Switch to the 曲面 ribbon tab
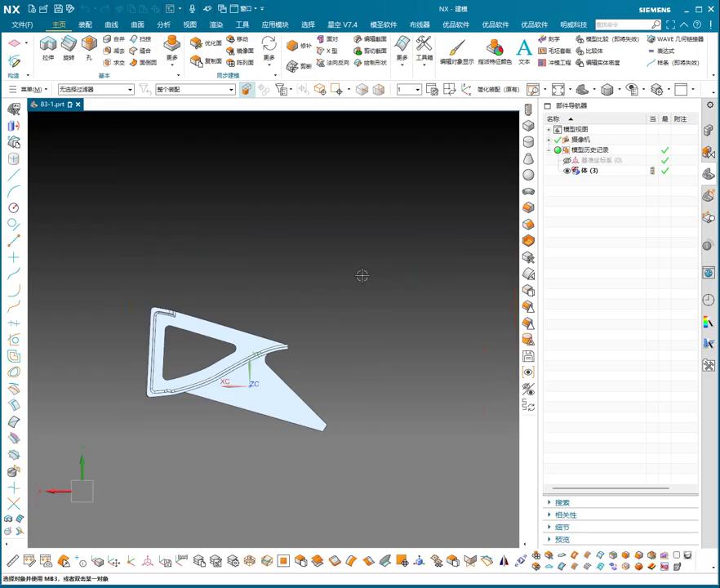The height and width of the screenshot is (588, 720). 137,24
